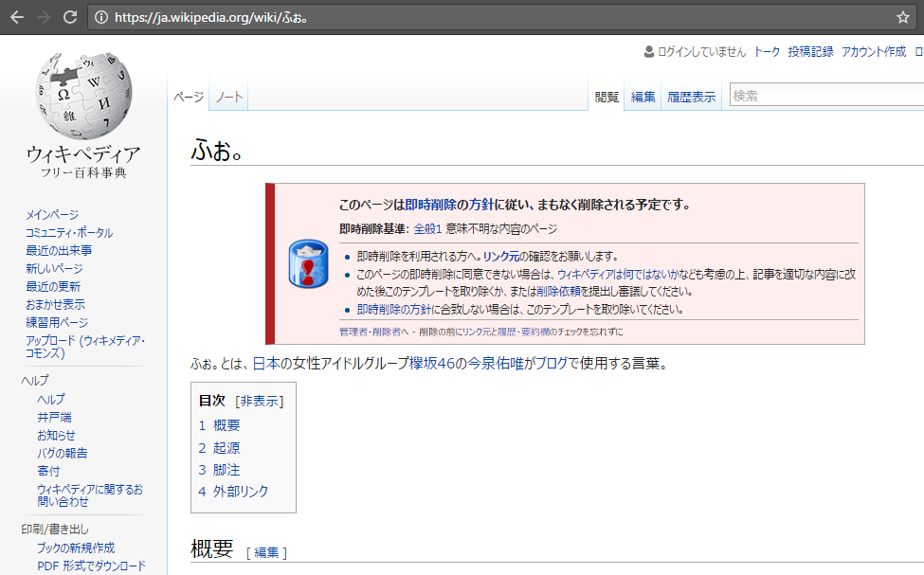Bookmark this page with star icon
The image size is (924, 575).
(902, 17)
